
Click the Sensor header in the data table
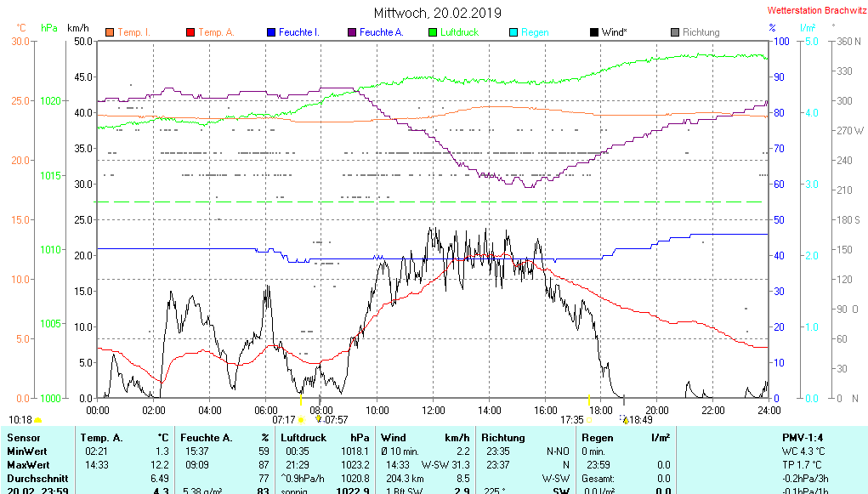[x=25, y=438]
